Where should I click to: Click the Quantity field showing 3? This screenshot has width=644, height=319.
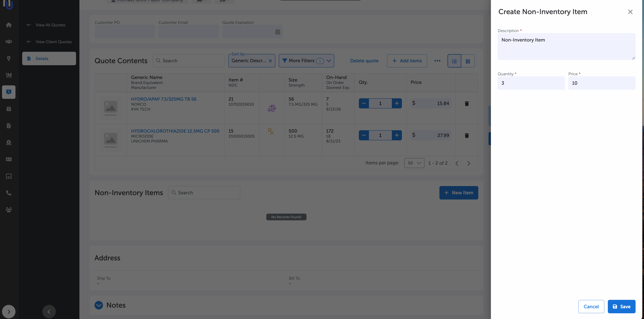coord(531,83)
